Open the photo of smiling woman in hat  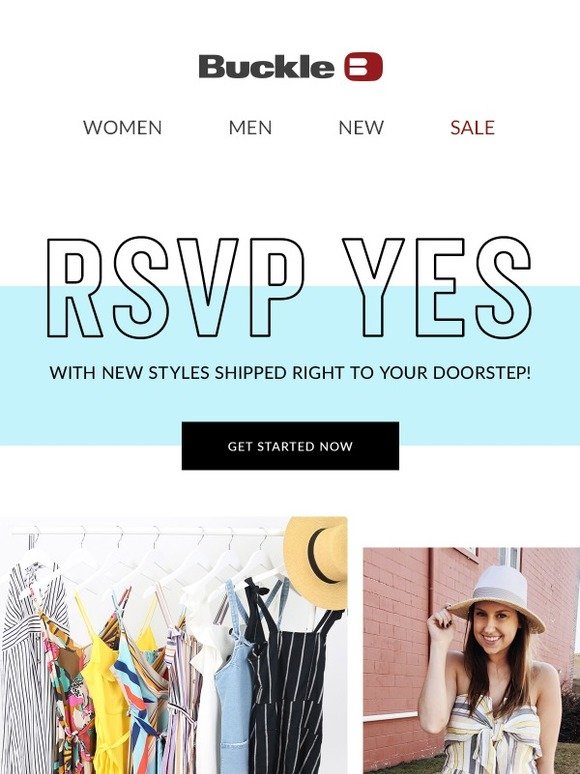tap(471, 660)
